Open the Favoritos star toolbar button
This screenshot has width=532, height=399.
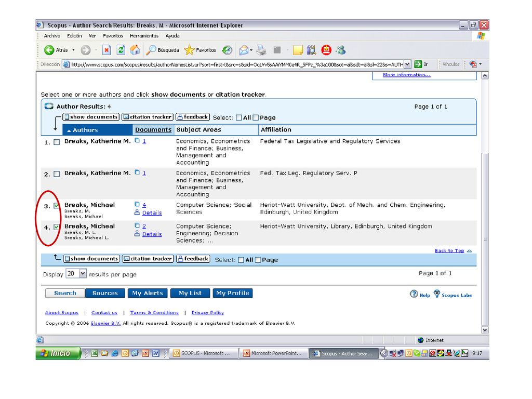(x=200, y=50)
